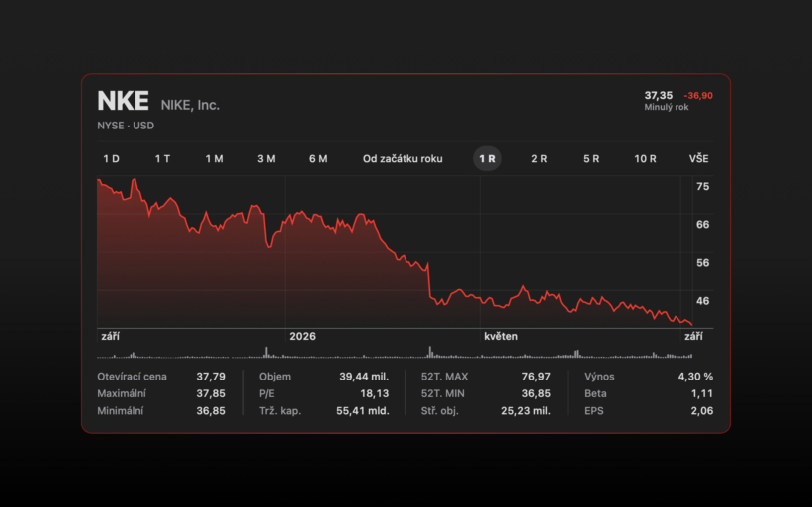Viewport: 812px width, 507px height.
Task: Click the Trž. kap. label
Action: pyautogui.click(x=280, y=411)
